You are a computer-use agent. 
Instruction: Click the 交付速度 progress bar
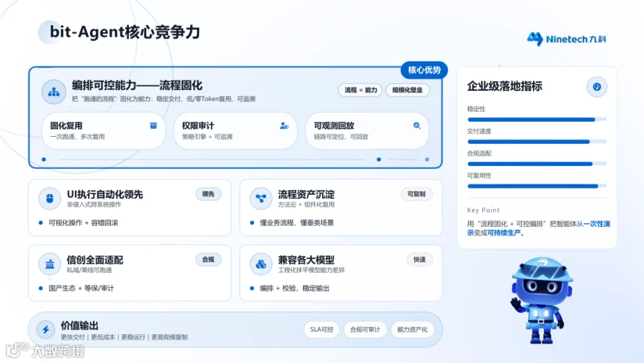537,142
